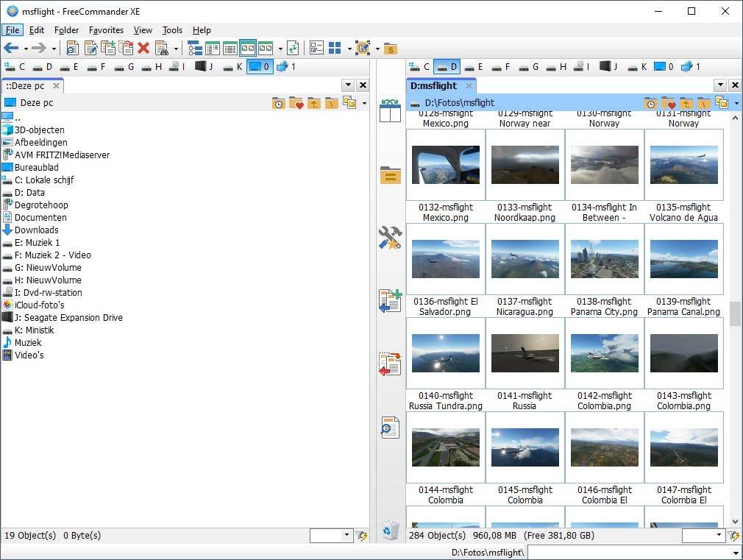Click the Back arrow in the toolbar
This screenshot has width=743, height=560.
pos(11,49)
